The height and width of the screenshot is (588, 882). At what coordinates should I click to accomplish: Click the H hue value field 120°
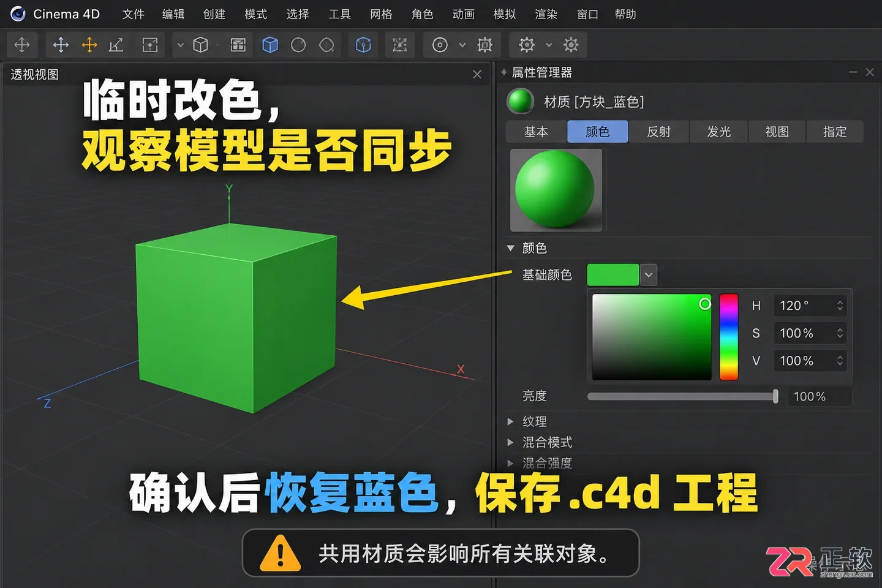[810, 305]
